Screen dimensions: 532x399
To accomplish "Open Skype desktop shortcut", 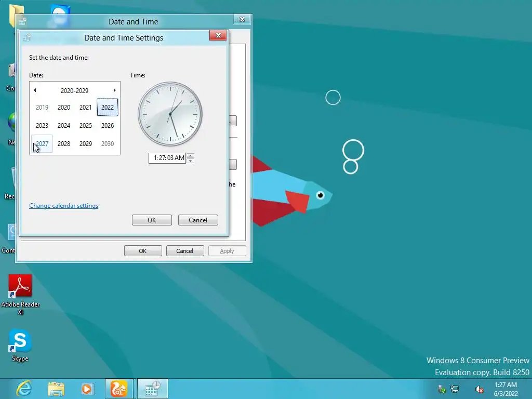I will 20,345.
